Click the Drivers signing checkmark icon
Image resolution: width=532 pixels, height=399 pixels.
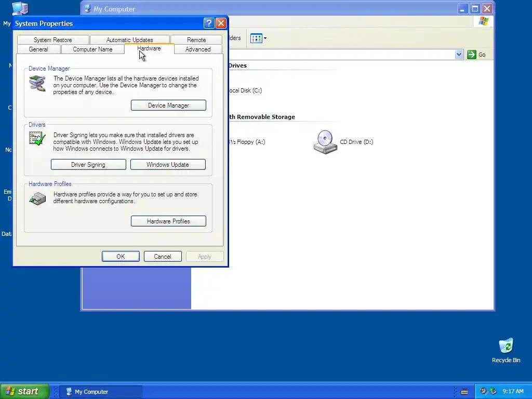point(37,138)
